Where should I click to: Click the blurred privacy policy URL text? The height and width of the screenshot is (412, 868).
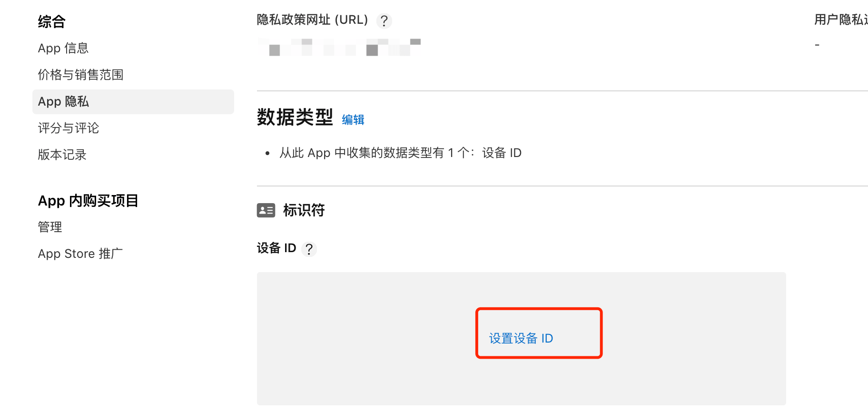point(339,46)
